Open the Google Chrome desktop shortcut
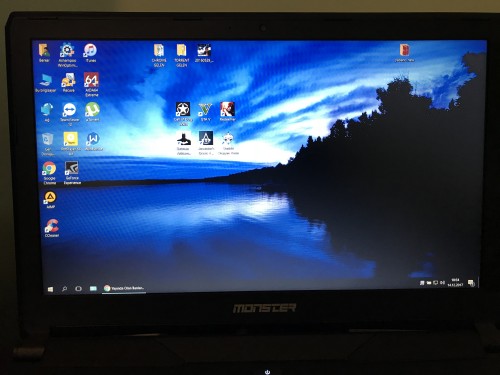The height and width of the screenshot is (375, 500). click(x=49, y=173)
